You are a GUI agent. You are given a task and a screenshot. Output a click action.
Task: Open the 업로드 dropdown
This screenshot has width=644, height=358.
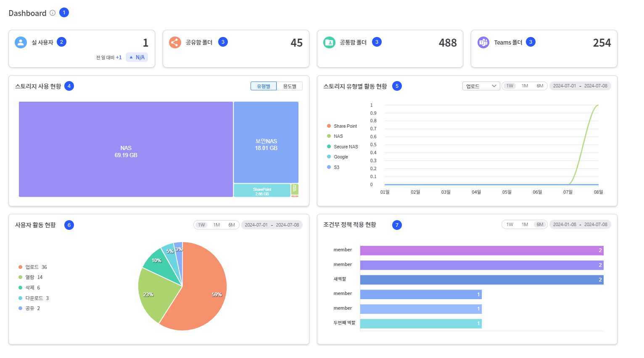point(481,86)
